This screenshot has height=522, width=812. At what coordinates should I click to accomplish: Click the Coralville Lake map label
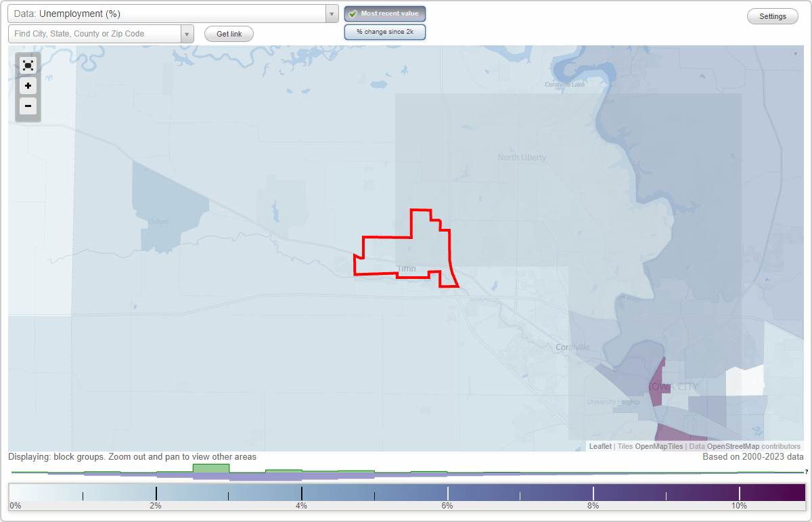[565, 85]
